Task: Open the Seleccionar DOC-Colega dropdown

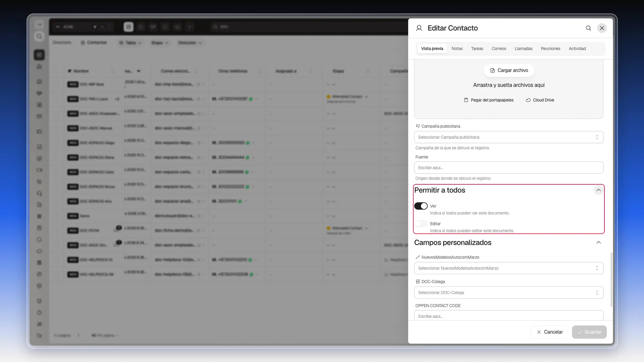Action: 508,293
